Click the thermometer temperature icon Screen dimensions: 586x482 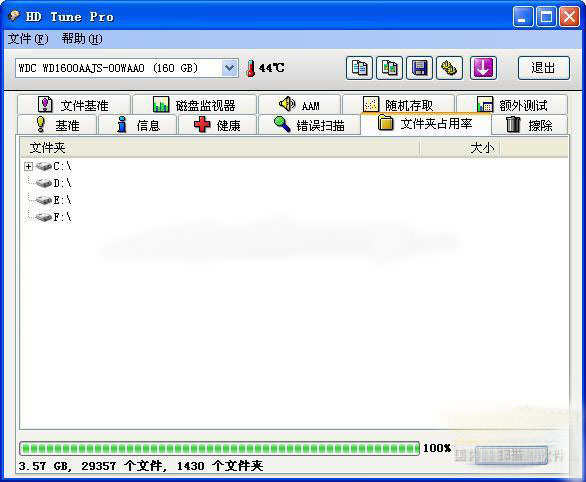(251, 68)
